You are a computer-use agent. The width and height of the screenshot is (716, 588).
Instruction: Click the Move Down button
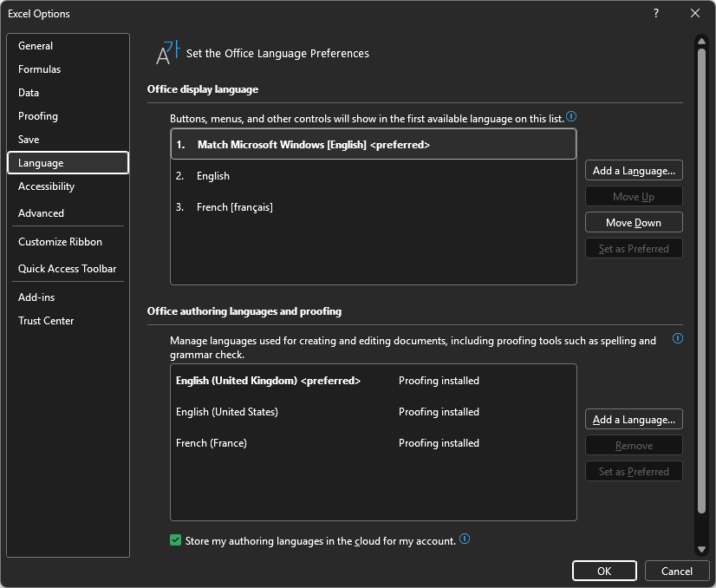[634, 223]
